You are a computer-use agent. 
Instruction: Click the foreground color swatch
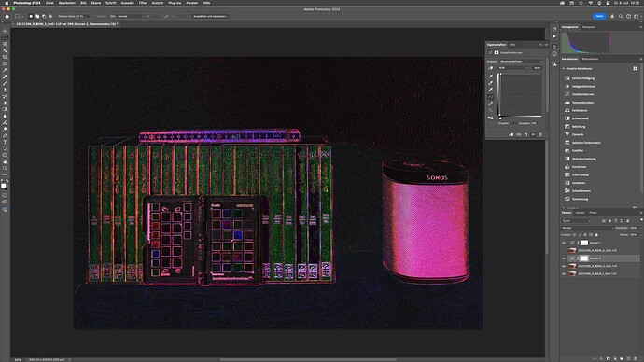pyautogui.click(x=4, y=186)
